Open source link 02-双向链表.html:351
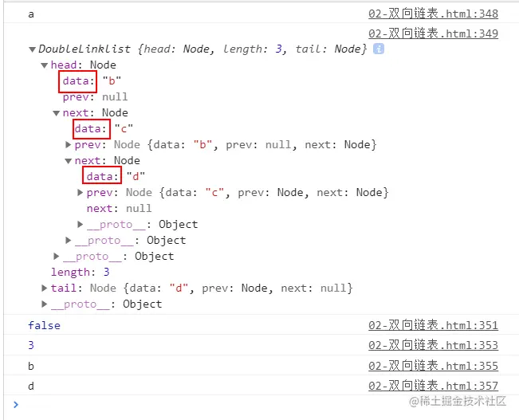Screen dimensions: 519x420 433,325
